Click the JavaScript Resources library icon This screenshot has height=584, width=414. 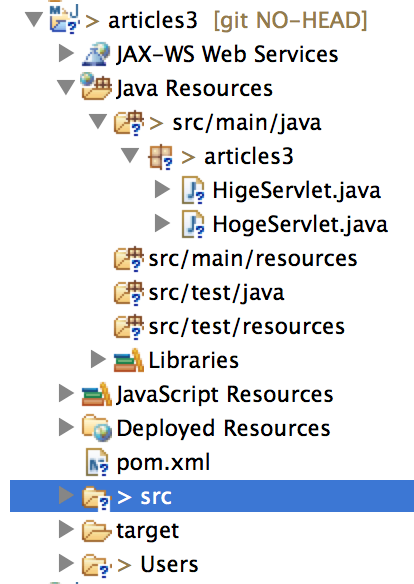coord(96,394)
